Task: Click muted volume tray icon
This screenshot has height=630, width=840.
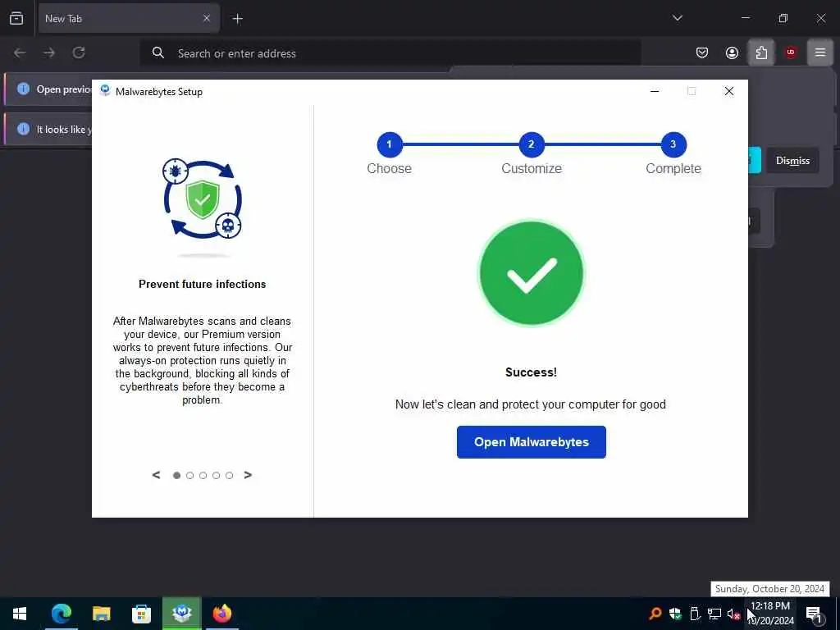Action: tap(733, 614)
